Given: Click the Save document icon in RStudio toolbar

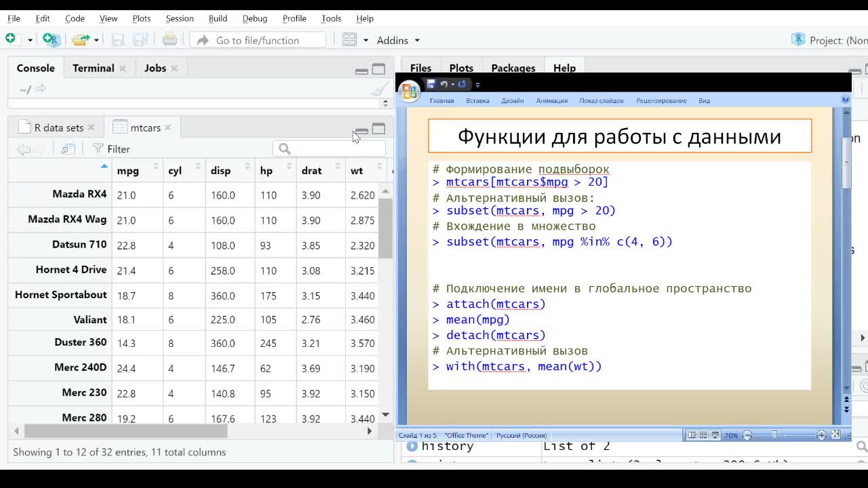Looking at the screenshot, I should click(x=118, y=40).
